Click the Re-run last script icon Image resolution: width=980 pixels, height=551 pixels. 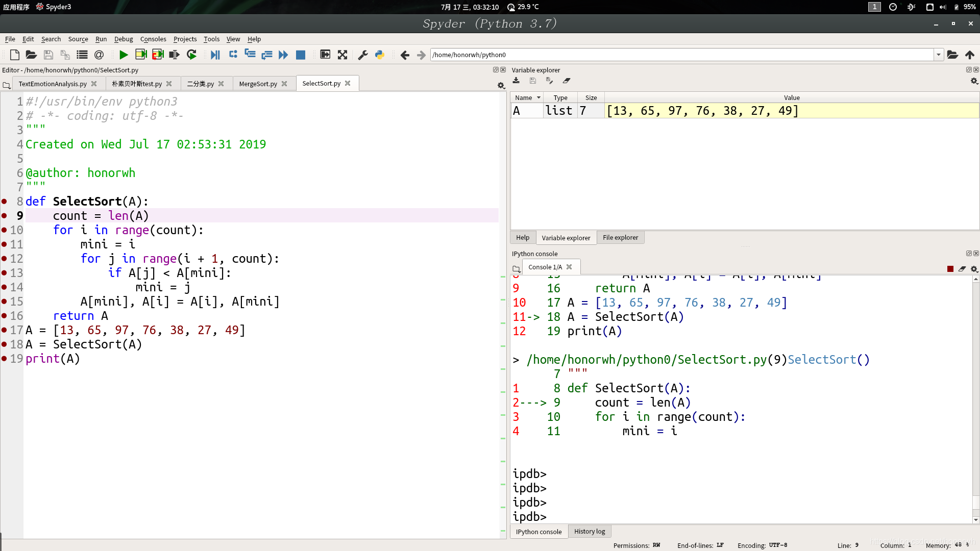click(191, 55)
